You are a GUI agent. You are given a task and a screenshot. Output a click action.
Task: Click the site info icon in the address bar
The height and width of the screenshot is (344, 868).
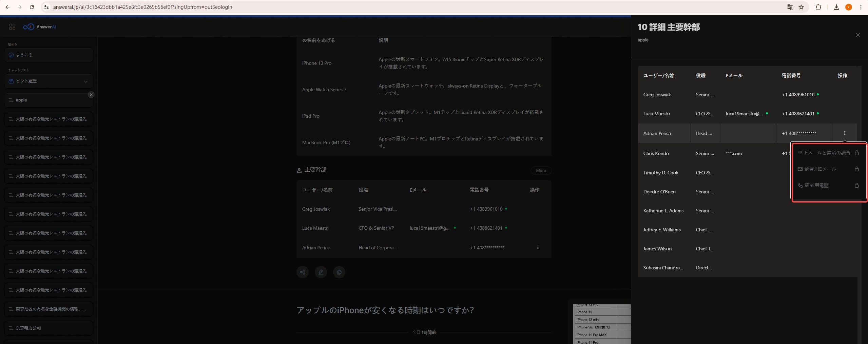click(47, 7)
